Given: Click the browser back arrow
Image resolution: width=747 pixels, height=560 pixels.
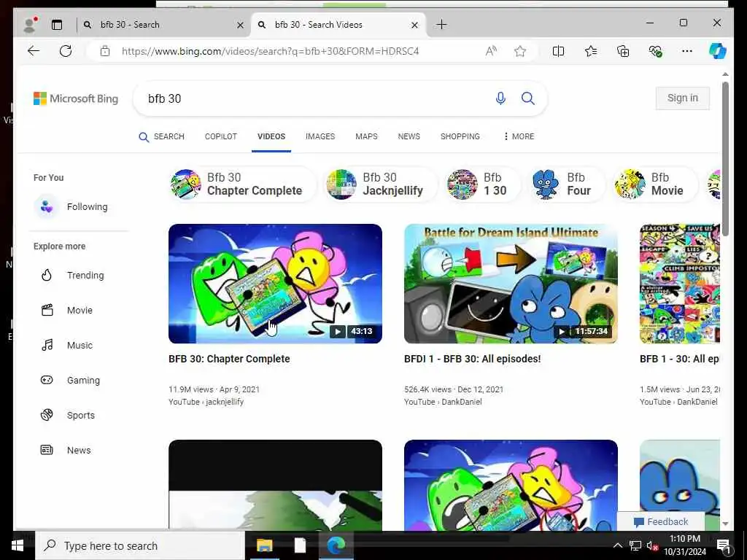Looking at the screenshot, I should 34,51.
